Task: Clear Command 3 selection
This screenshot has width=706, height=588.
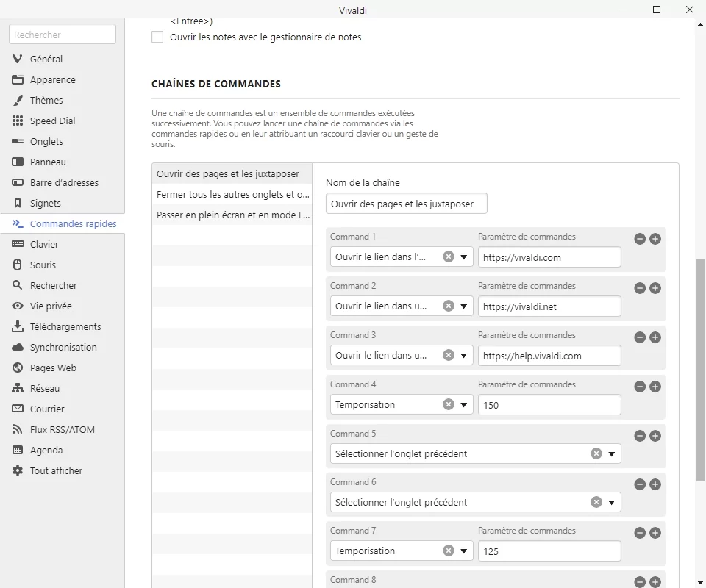Action: pos(449,356)
